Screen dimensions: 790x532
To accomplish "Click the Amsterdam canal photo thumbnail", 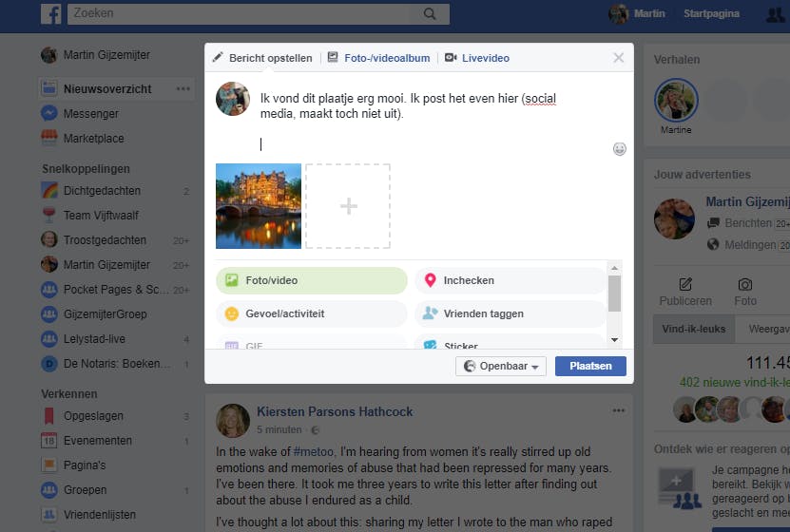I will pos(259,206).
